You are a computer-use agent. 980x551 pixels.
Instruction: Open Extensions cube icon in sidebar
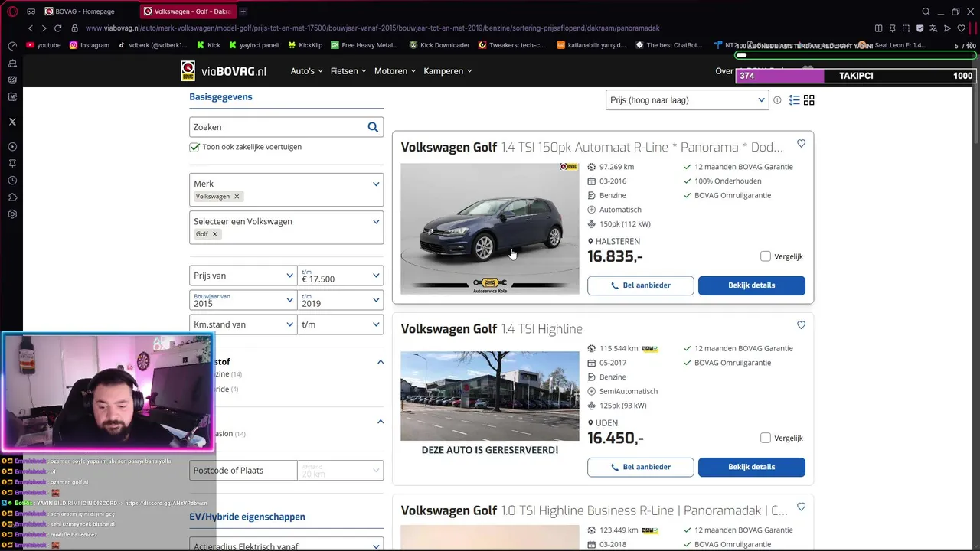click(x=12, y=197)
